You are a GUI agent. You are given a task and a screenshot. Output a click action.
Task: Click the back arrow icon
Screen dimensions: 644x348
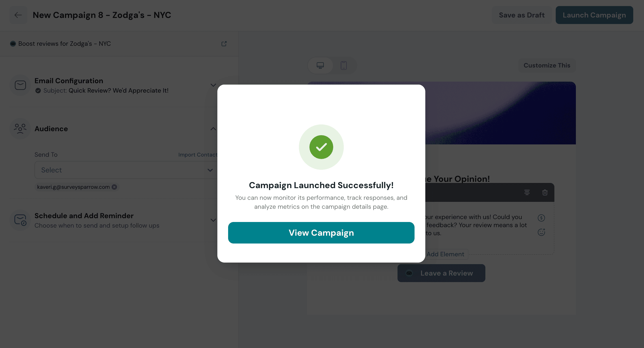(x=18, y=15)
